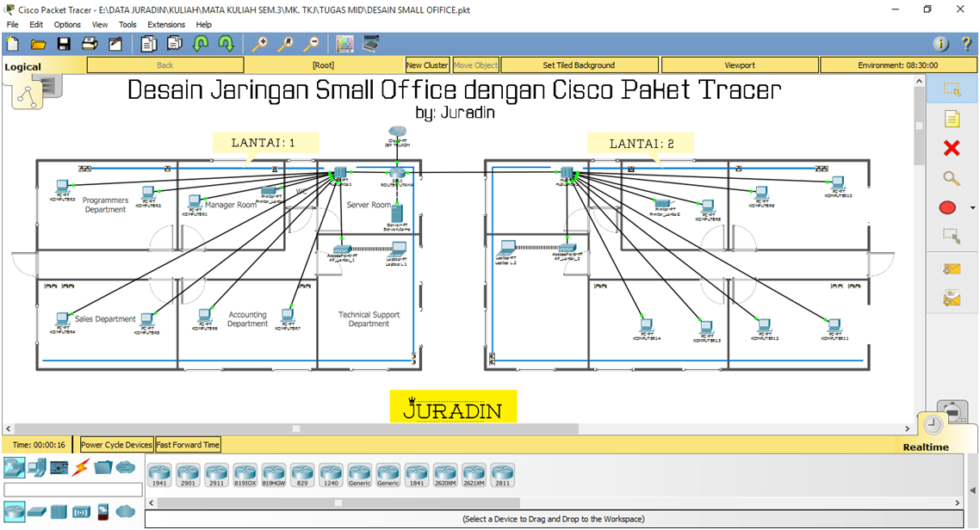980x530 pixels.
Task: Click the New Cluster button
Action: pyautogui.click(x=427, y=65)
